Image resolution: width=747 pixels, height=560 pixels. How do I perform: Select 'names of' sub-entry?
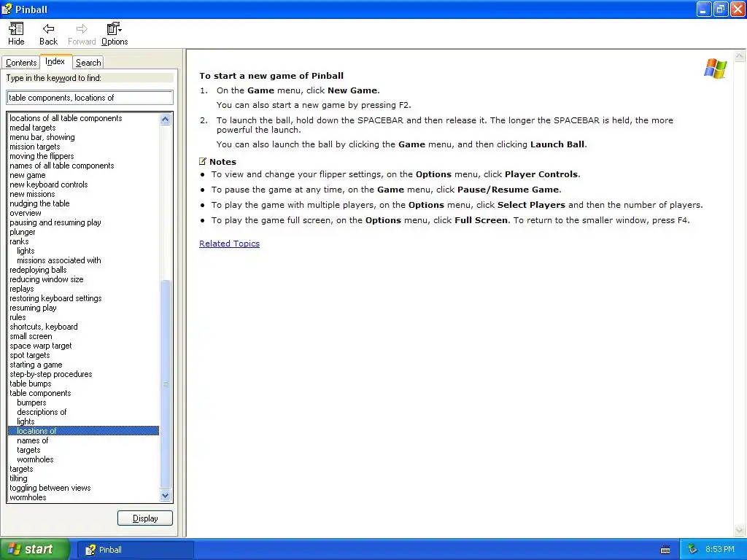coord(32,440)
